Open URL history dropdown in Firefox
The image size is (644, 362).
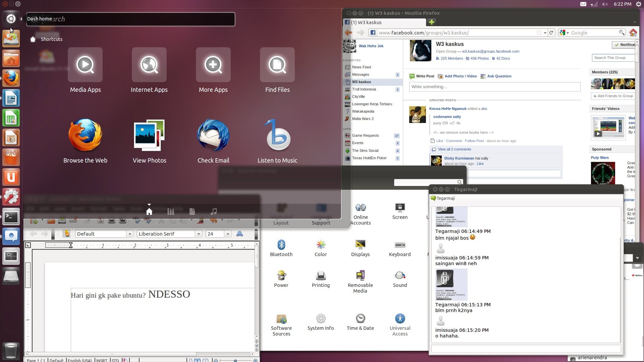tap(545, 33)
